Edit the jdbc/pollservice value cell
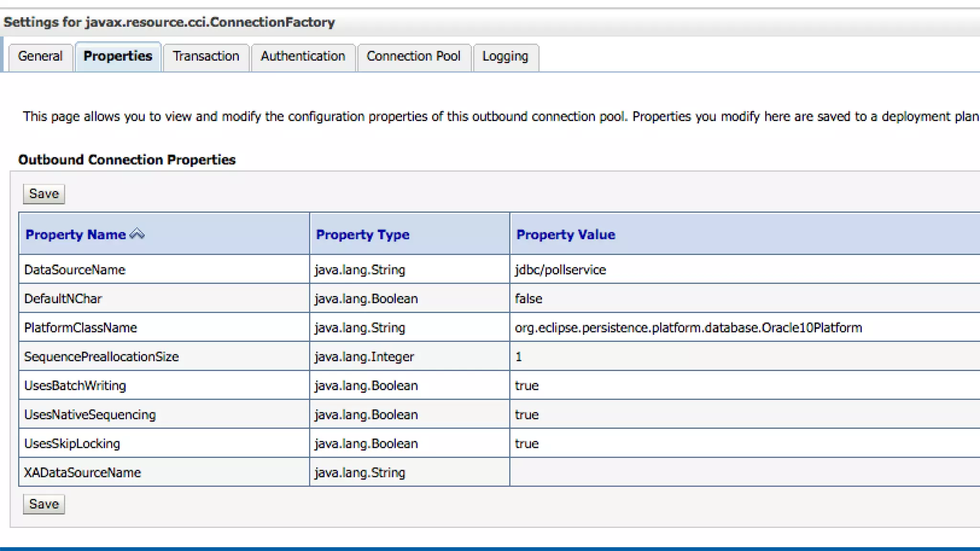The height and width of the screenshot is (551, 980). coord(560,270)
